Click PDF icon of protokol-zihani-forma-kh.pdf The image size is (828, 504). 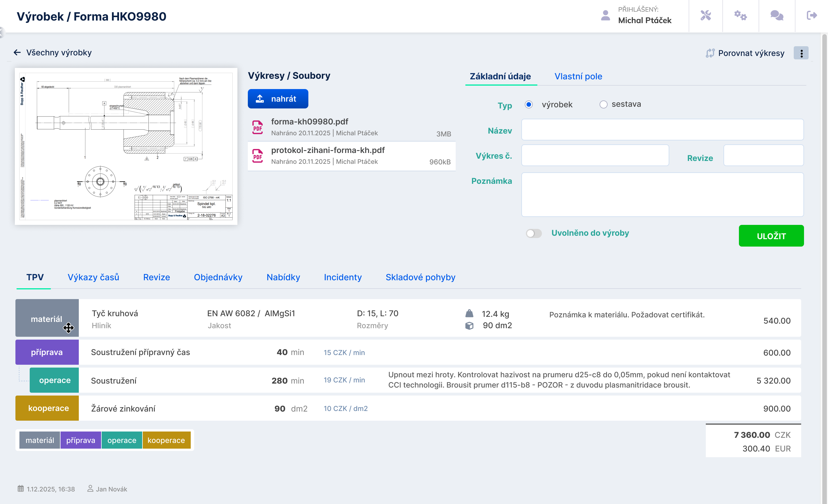258,156
